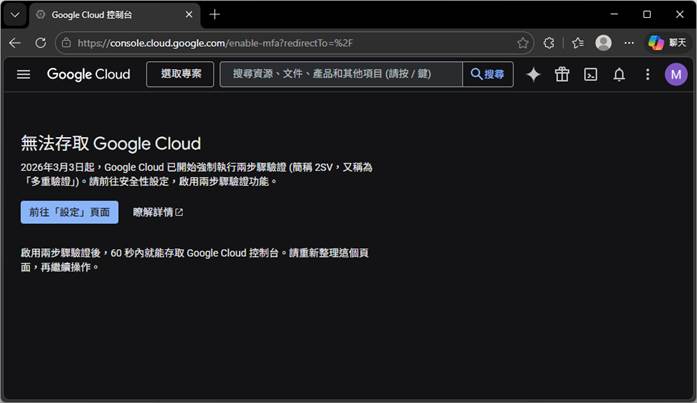
Task: Click the 前往「設定」頁面 button
Action: 69,212
